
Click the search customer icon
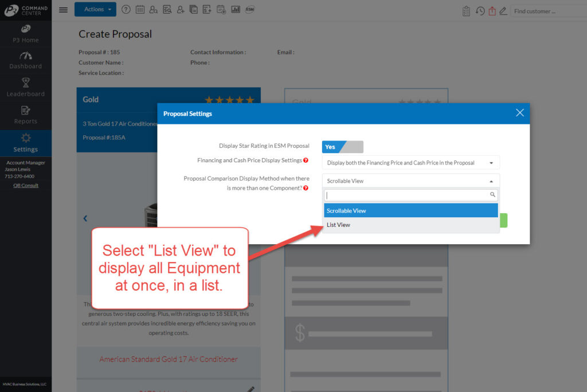153,10
